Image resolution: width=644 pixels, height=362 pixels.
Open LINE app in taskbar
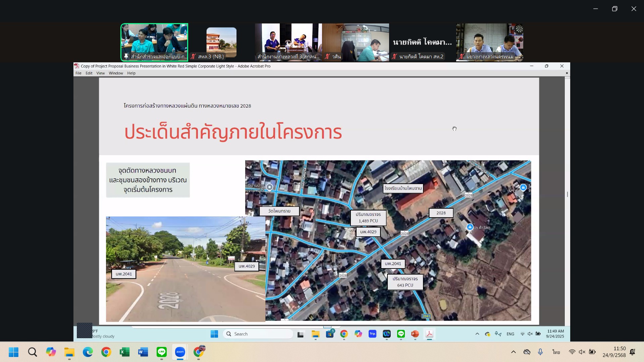pyautogui.click(x=162, y=352)
